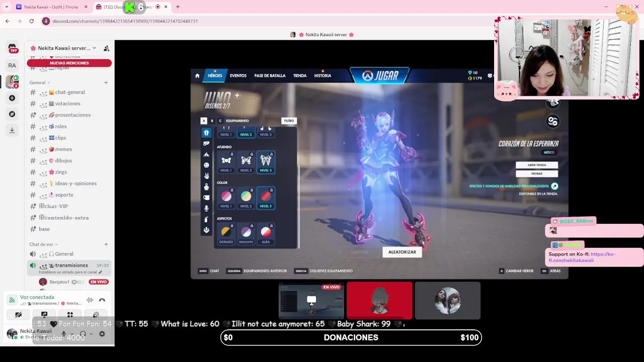This screenshot has height=362, width=644.
Task: Select loadout C
Action: 220,121
